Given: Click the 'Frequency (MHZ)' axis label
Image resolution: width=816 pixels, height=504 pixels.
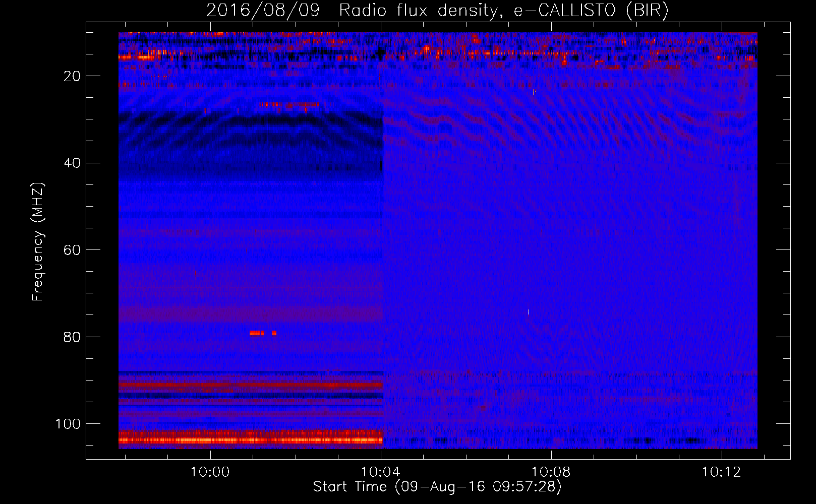Looking at the screenshot, I should (38, 242).
